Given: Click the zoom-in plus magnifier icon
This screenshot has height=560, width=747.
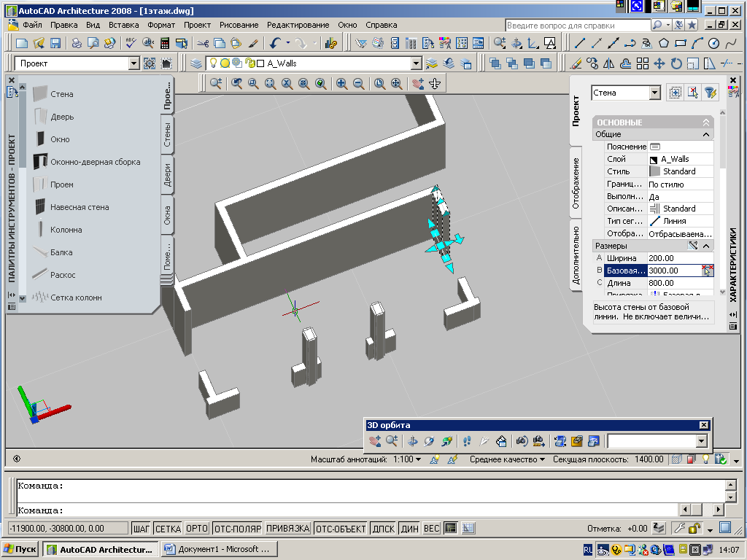Looking at the screenshot, I should click(341, 84).
